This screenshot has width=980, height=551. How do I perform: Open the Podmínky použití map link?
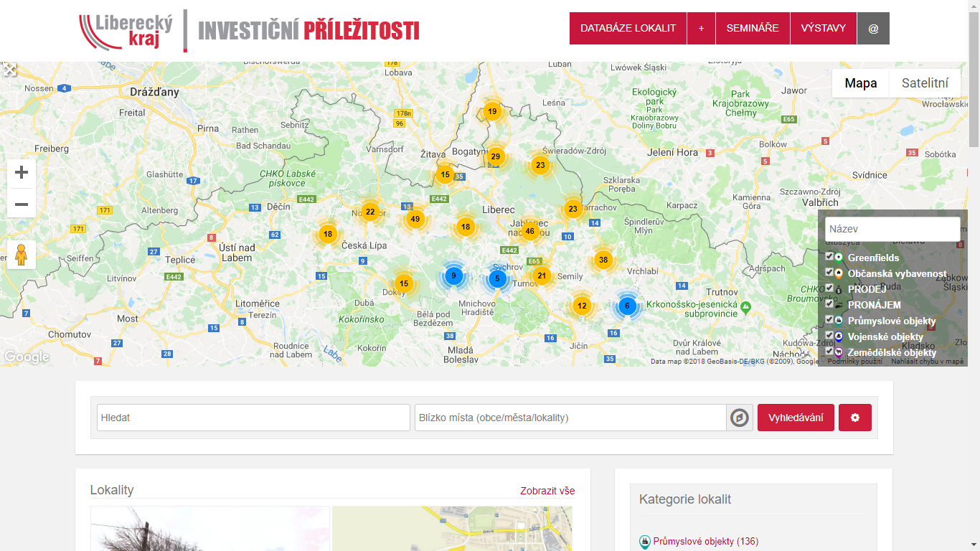[854, 362]
